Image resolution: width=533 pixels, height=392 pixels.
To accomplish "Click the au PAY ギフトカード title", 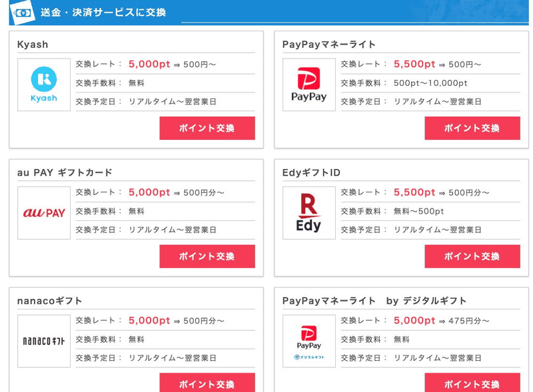I will (x=65, y=172).
